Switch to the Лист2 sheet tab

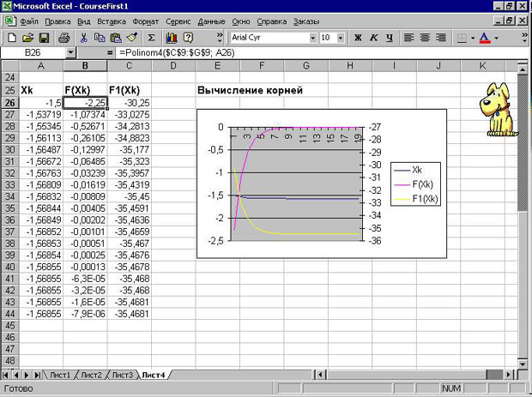pyautogui.click(x=90, y=375)
